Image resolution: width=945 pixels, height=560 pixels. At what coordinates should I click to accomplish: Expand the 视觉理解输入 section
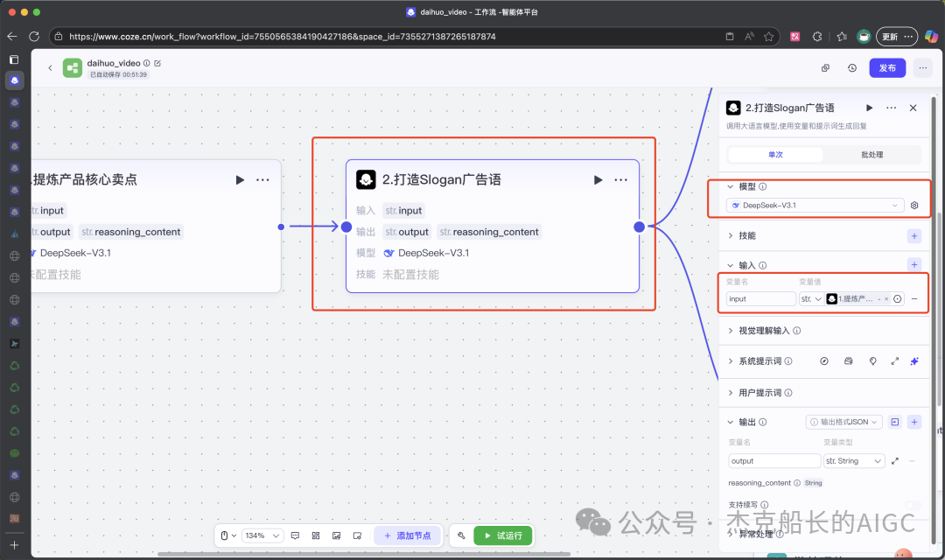731,331
